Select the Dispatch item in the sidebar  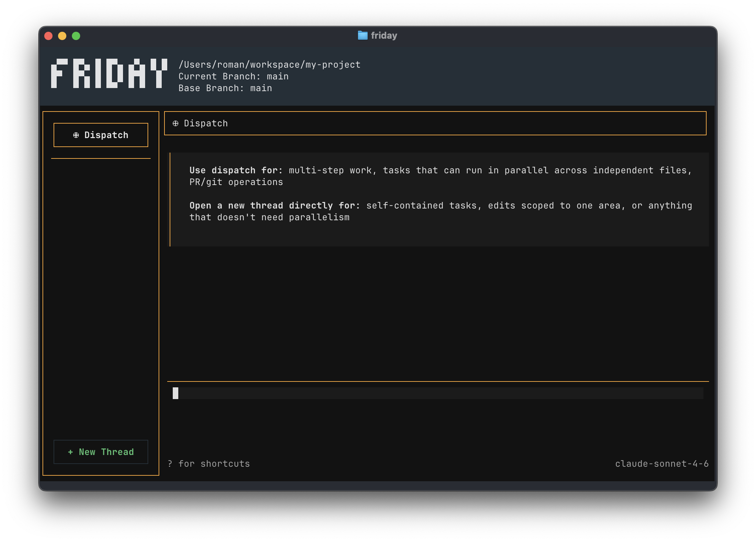(x=101, y=135)
